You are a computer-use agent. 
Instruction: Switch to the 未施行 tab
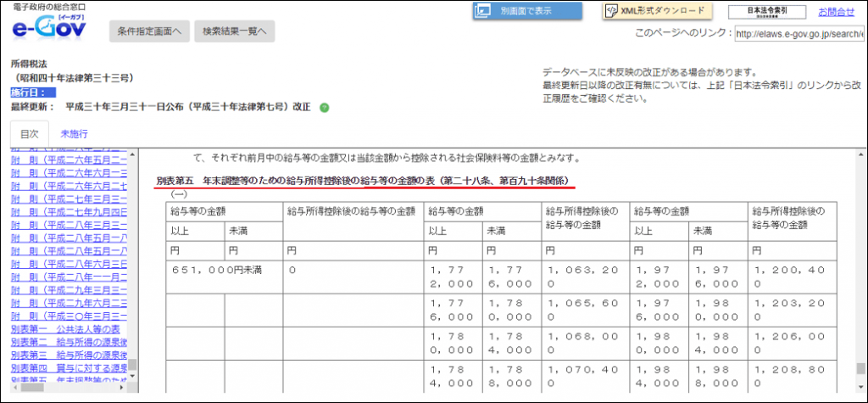74,134
